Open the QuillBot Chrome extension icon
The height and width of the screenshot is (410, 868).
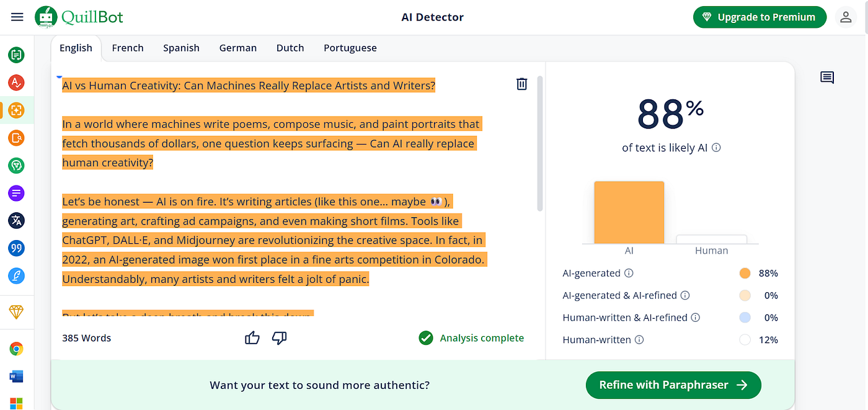(x=17, y=349)
